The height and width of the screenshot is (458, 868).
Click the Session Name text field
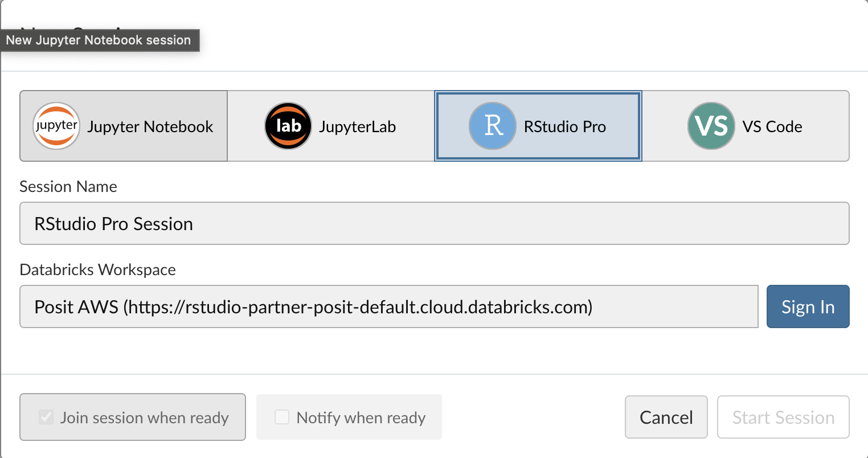434,223
